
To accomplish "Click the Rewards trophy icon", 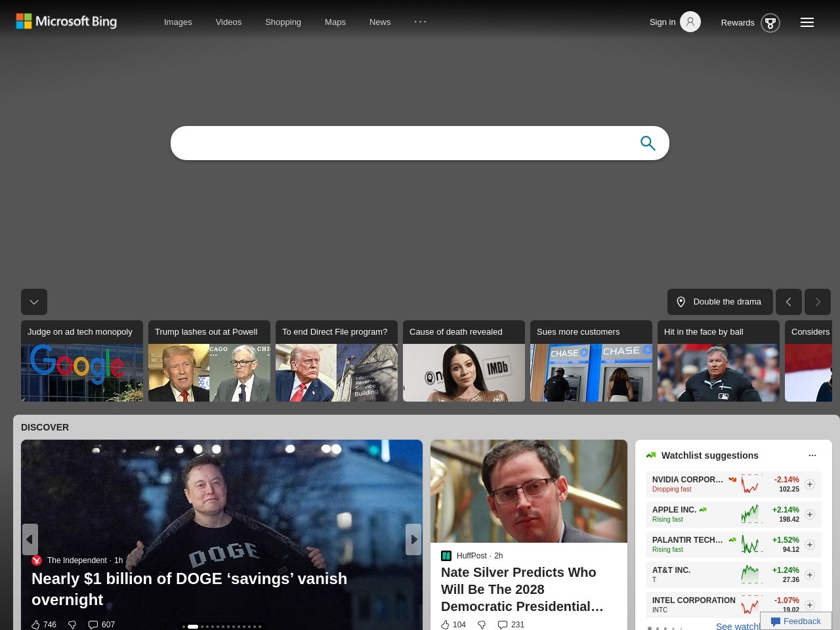I will tap(770, 23).
